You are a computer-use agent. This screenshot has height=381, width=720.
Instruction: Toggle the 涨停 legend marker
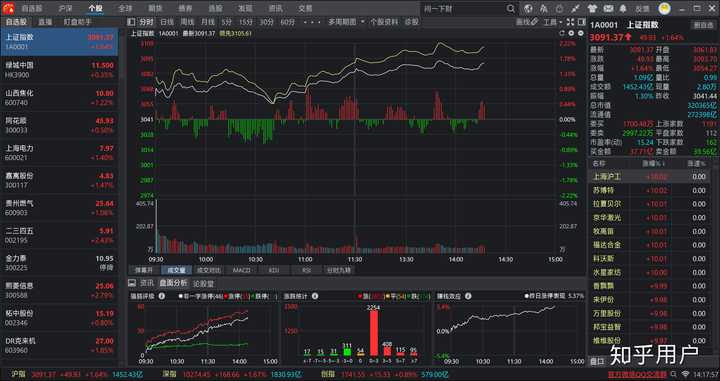[x=225, y=297]
